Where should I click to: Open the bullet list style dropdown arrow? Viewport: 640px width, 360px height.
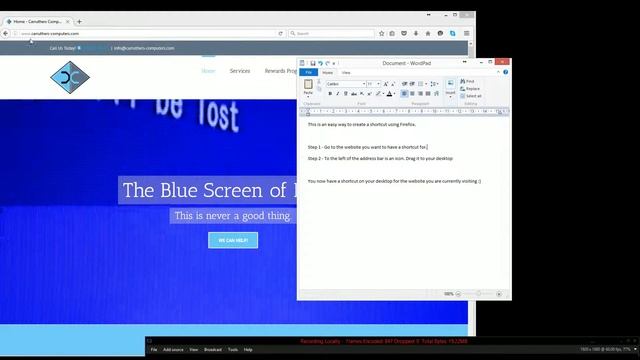tap(426, 84)
